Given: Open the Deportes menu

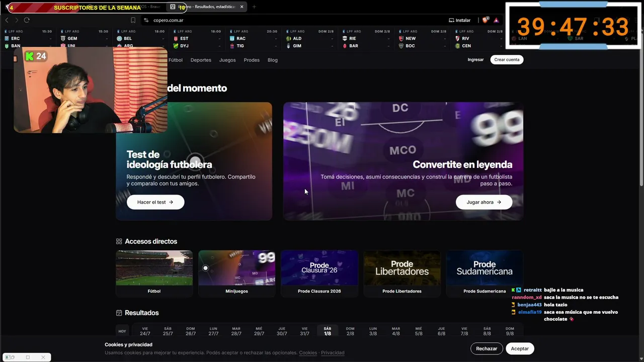Looking at the screenshot, I should click(201, 60).
